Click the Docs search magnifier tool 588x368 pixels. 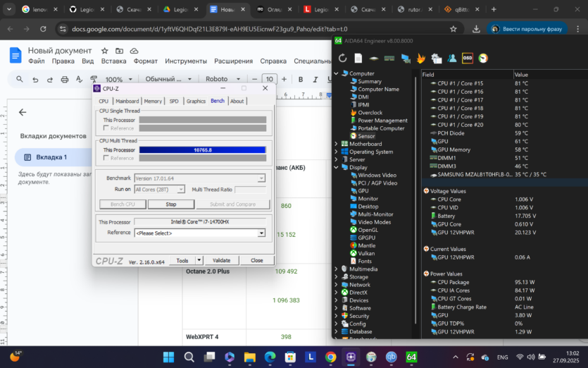[20, 79]
